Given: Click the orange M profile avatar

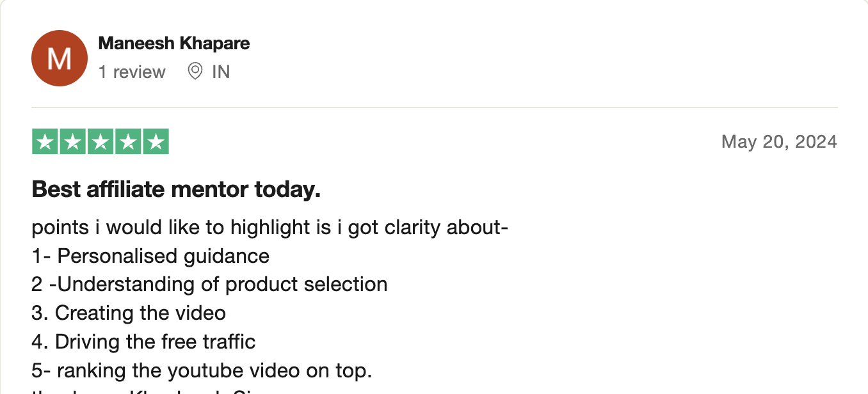Looking at the screenshot, I should pos(59,58).
